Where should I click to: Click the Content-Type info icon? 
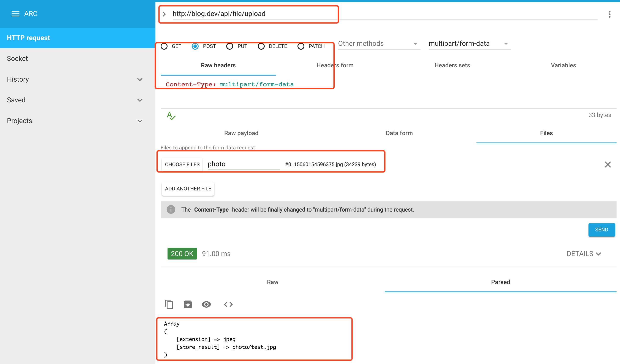point(171,209)
